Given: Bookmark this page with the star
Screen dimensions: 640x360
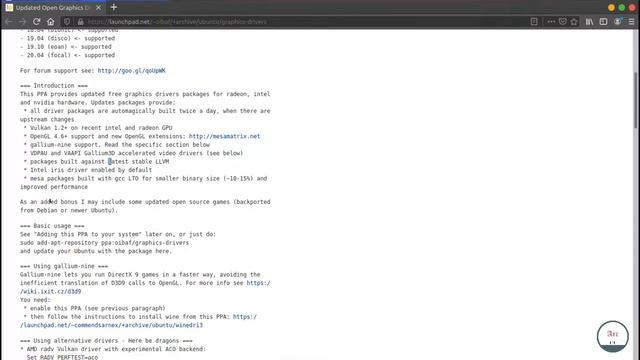Looking at the screenshot, I should coord(574,22).
